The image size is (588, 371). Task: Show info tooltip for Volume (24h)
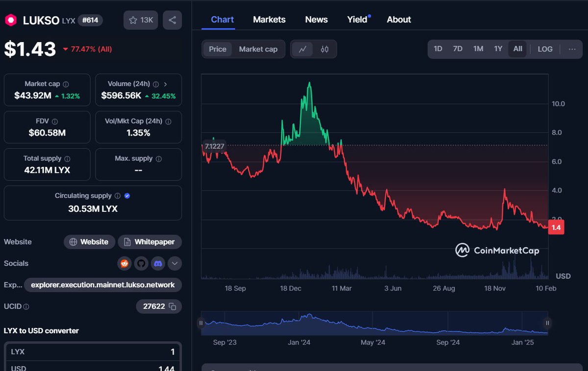156,84
